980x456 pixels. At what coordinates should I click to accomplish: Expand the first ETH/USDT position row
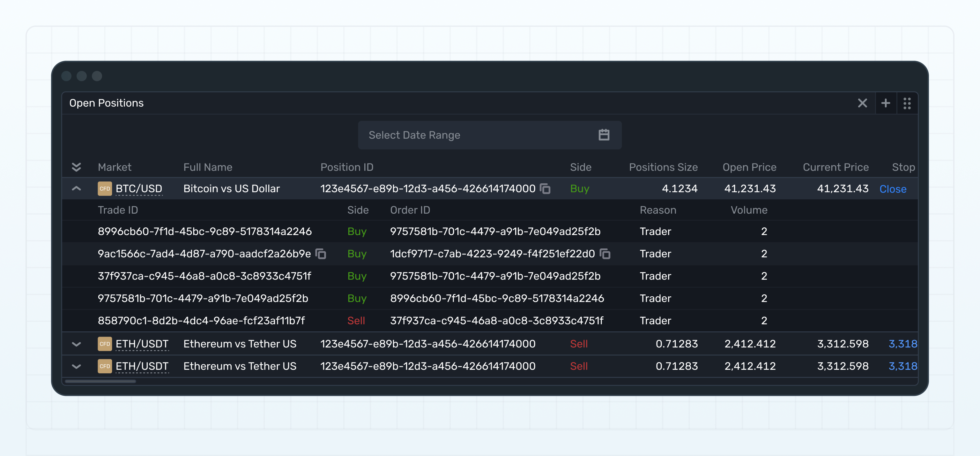pyautogui.click(x=77, y=344)
